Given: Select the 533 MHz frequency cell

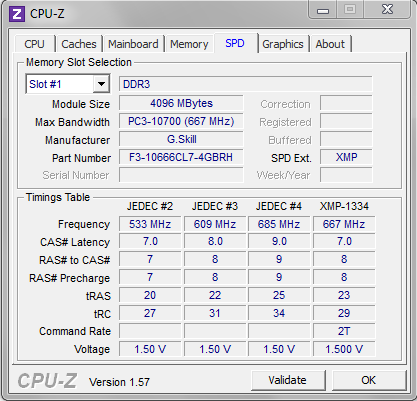Looking at the screenshot, I should pos(150,224).
